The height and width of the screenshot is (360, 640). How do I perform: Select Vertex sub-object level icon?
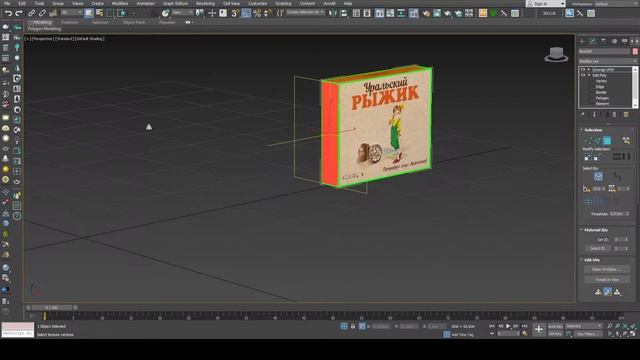coord(588,140)
